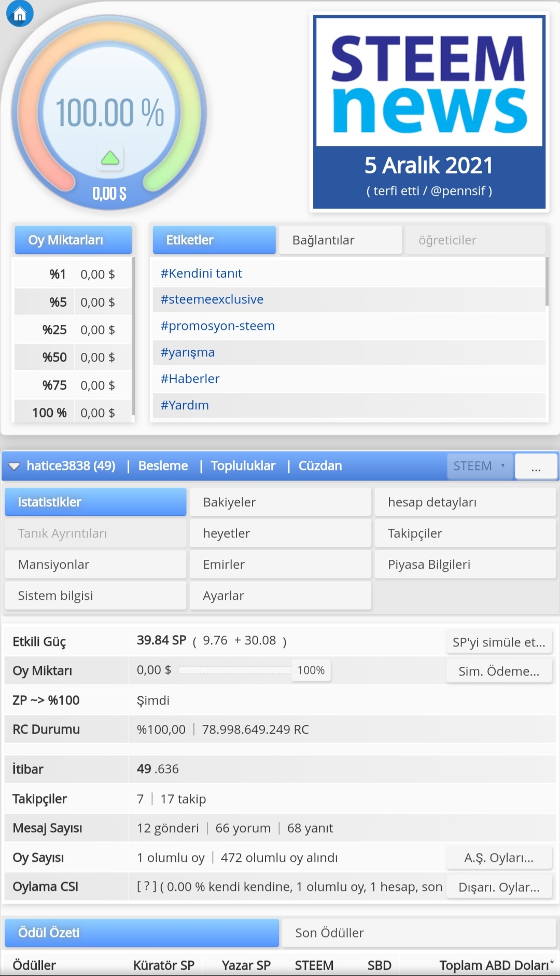
Task: Open the Sistem bilgisi tab
Action: (x=95, y=595)
